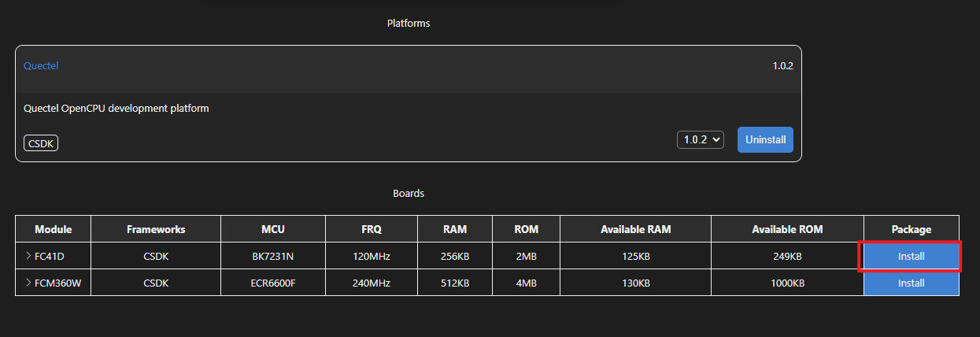Click the MCU column header
This screenshot has height=337, width=980.
273,229
